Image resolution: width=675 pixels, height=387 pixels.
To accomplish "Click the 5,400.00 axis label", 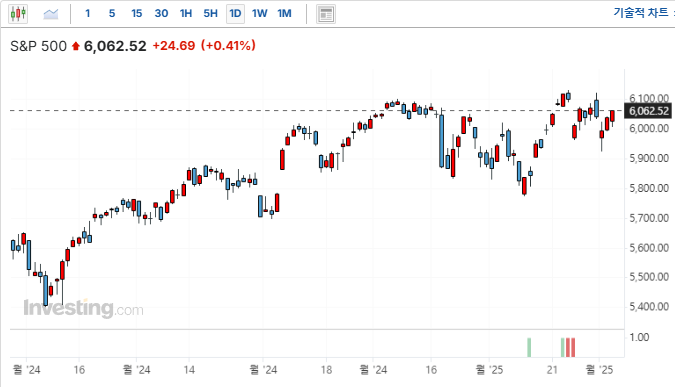I will (x=649, y=307).
